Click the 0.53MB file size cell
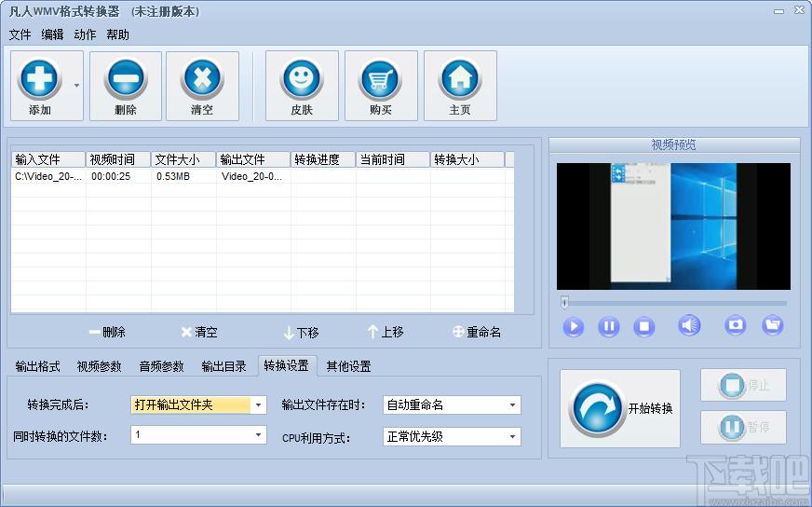This screenshot has height=507, width=812. [x=173, y=176]
